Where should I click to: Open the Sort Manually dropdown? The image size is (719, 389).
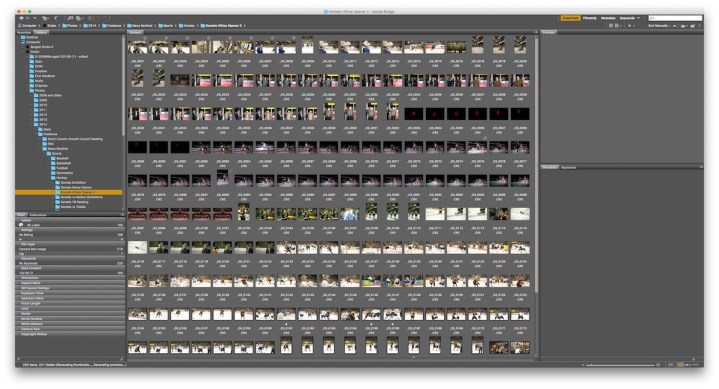(659, 26)
